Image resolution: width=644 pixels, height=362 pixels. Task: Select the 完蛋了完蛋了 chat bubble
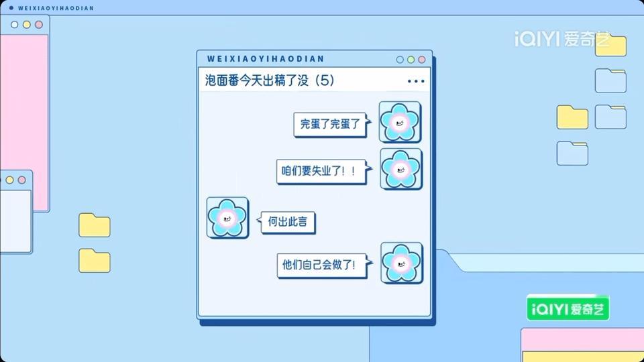click(x=330, y=124)
